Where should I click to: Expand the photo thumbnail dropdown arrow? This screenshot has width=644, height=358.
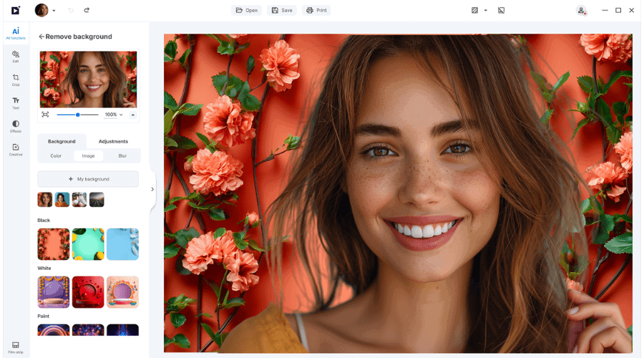click(x=54, y=11)
